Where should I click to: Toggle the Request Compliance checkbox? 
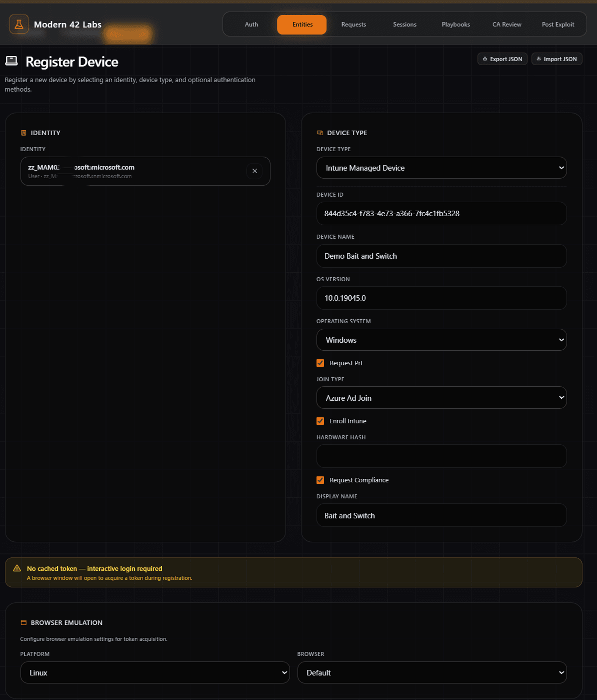point(320,480)
